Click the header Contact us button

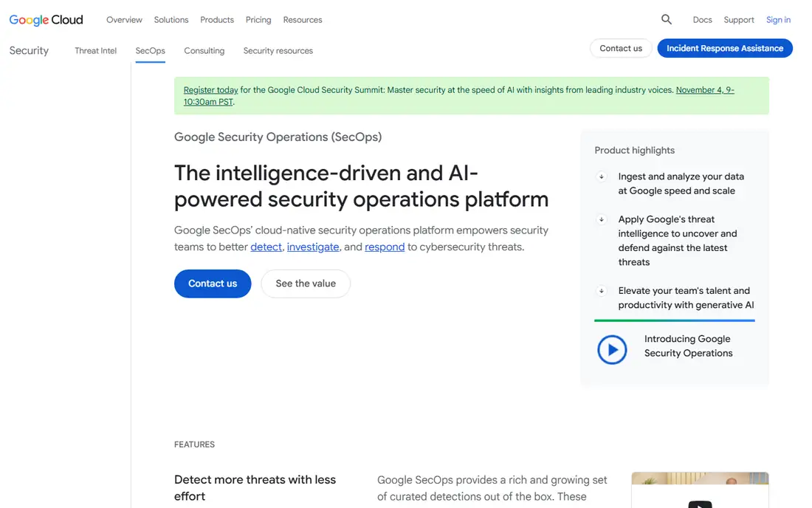[x=620, y=48]
